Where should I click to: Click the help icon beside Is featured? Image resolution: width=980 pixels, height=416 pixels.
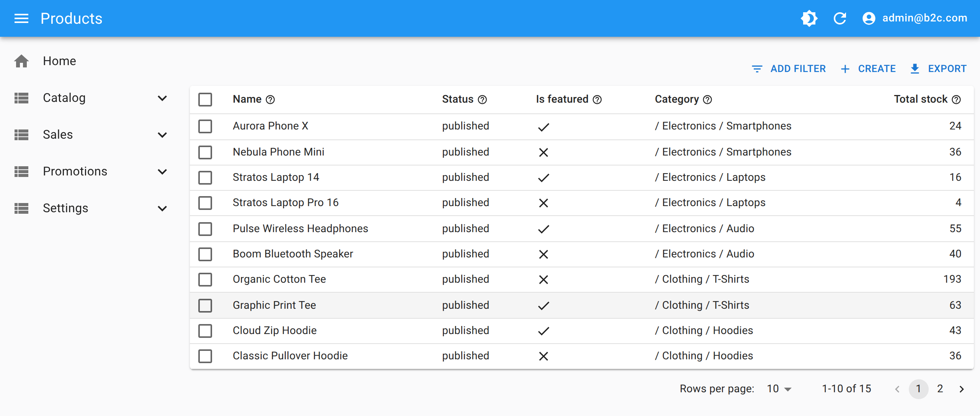[597, 100]
